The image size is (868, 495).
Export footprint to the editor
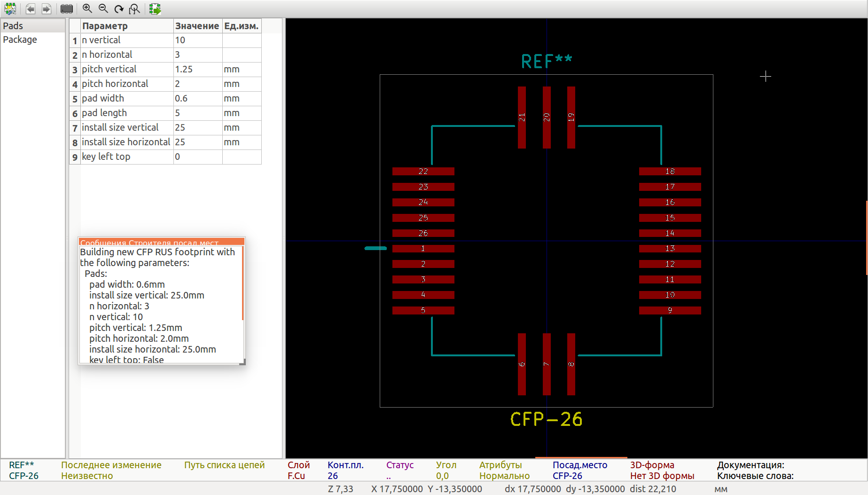click(155, 8)
